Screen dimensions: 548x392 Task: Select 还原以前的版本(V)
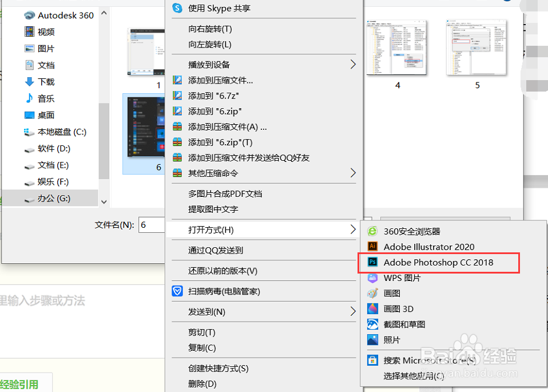[223, 271]
